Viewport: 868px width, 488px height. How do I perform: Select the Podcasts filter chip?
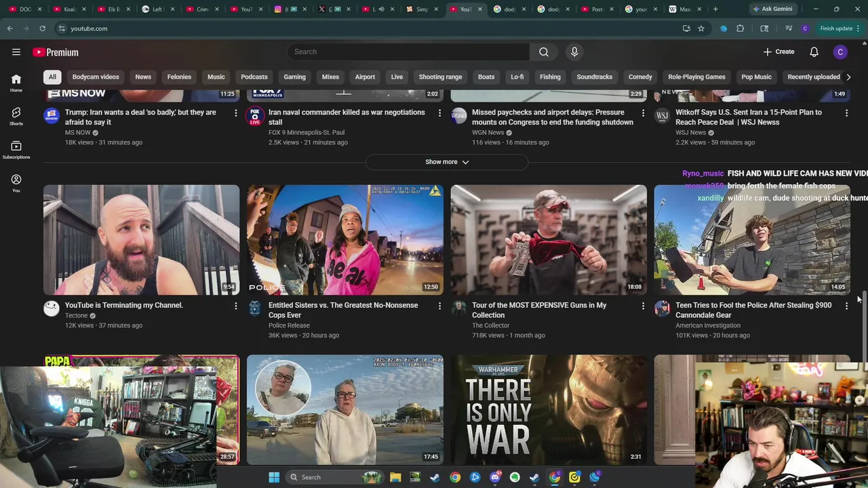[254, 77]
